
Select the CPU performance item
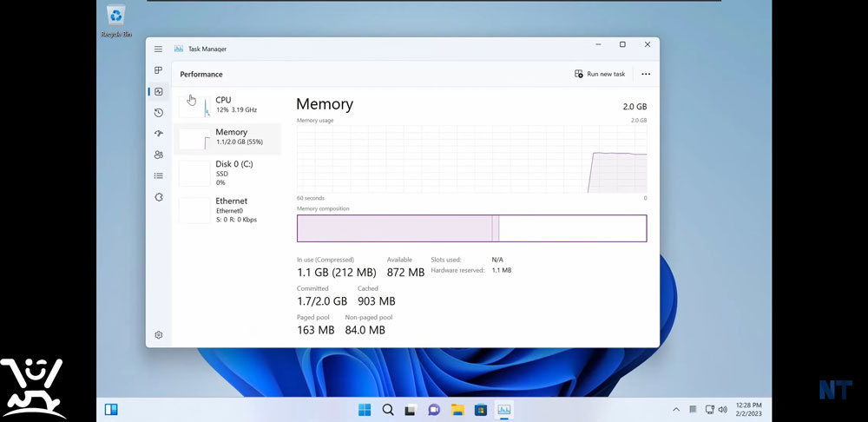(x=227, y=105)
